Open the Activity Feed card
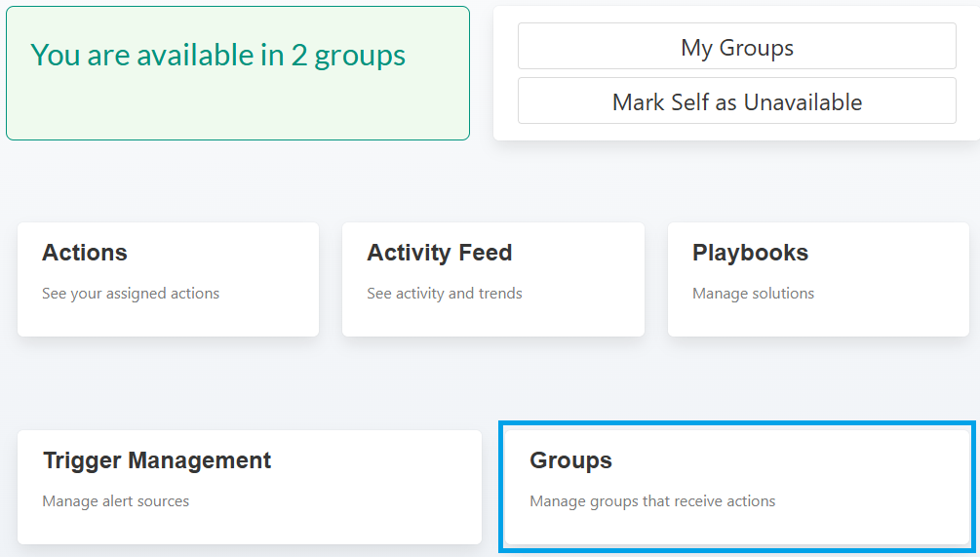980x557 pixels. (492, 279)
